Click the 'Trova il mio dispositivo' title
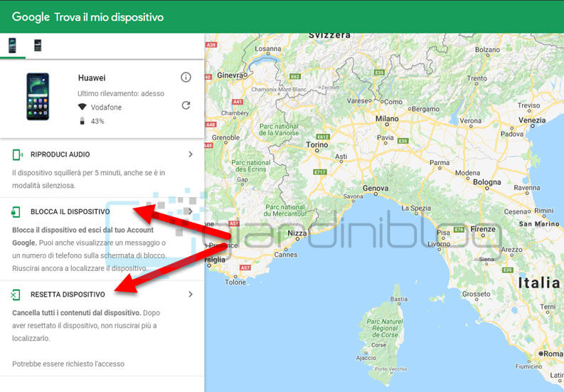 pos(109,17)
